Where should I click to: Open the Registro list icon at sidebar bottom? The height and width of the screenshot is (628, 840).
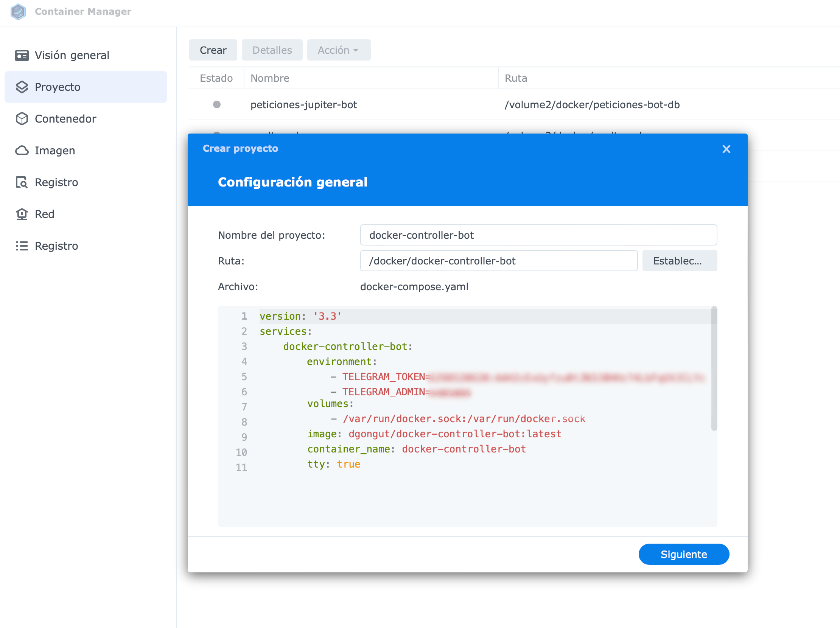[22, 246]
